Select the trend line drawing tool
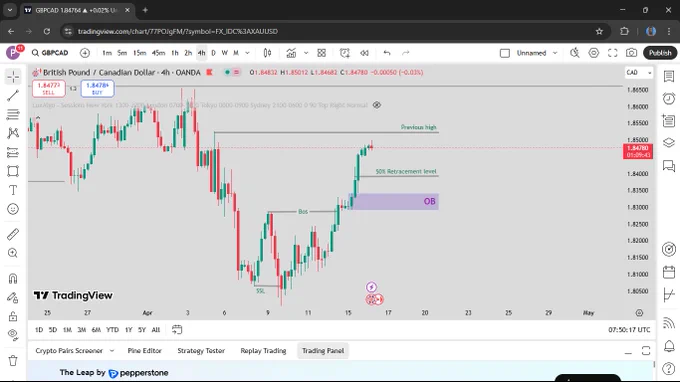Image resolution: width=680 pixels, height=382 pixels. click(13, 95)
